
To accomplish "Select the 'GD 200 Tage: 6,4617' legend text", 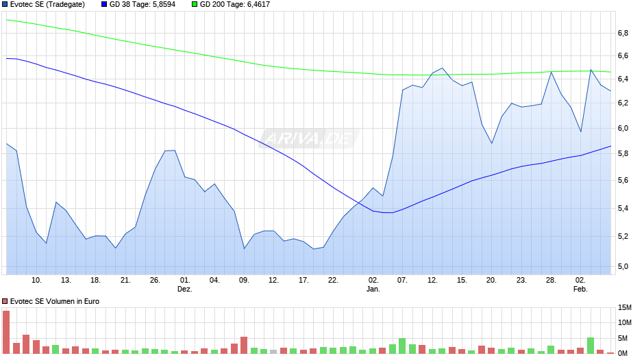I will coord(235,5).
